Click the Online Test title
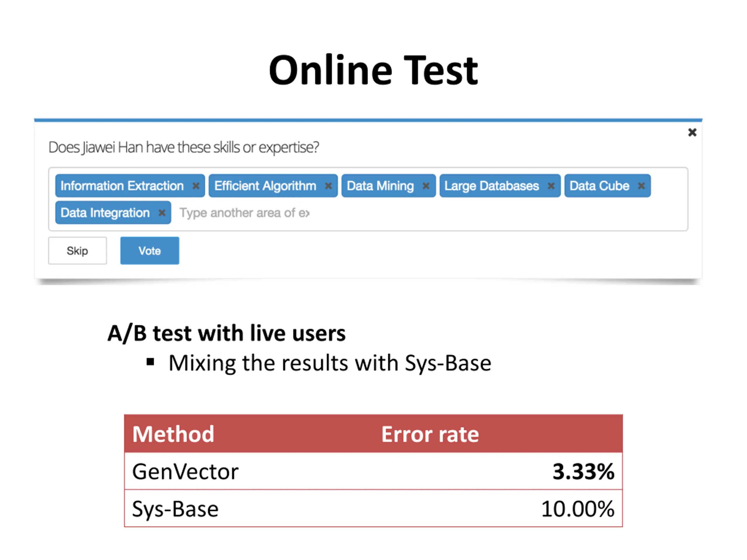The width and height of the screenshot is (747, 560). [373, 70]
